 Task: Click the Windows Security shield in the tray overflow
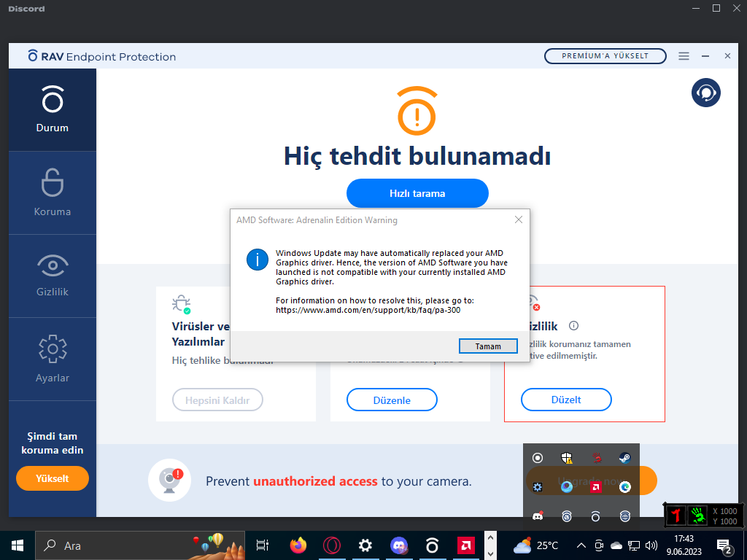[566, 458]
